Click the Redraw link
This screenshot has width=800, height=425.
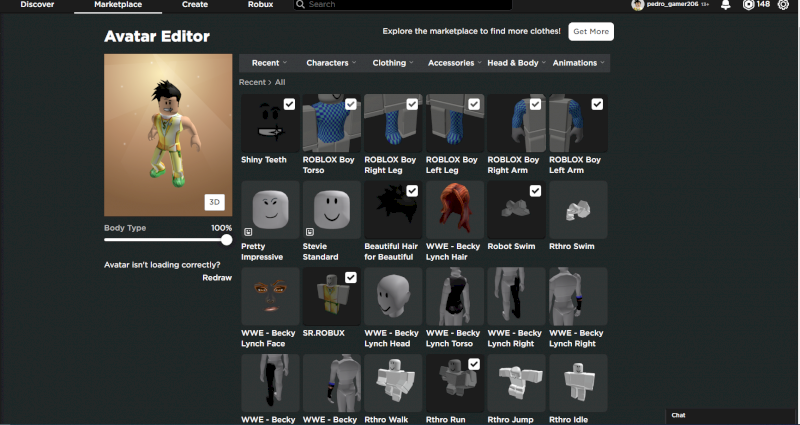click(x=217, y=277)
